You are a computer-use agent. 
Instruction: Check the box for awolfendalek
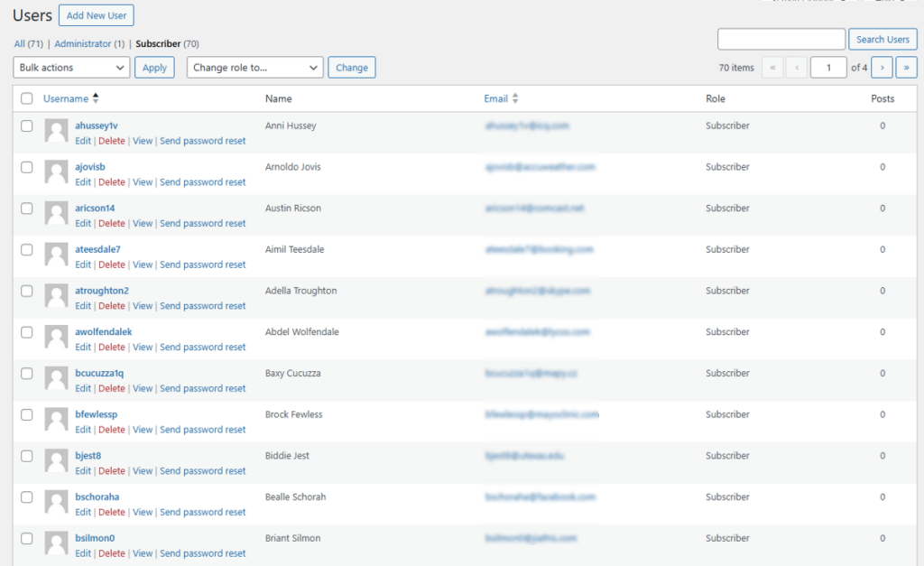(x=26, y=332)
